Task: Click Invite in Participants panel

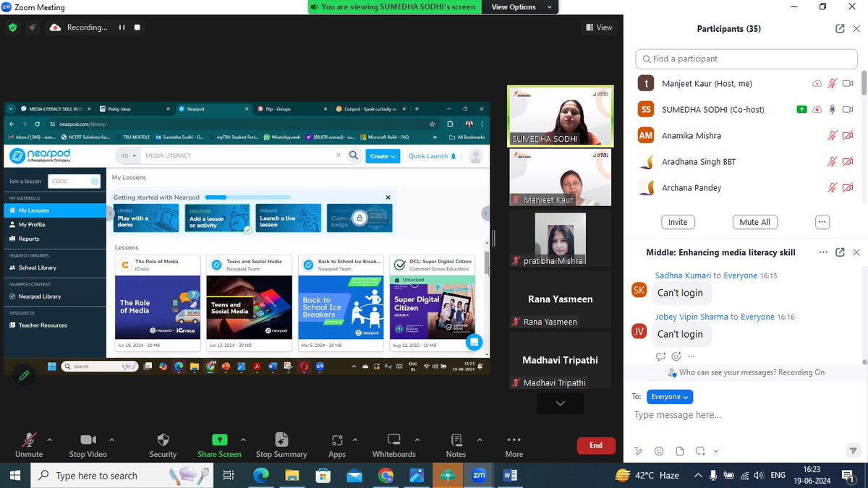Action: [678, 222]
